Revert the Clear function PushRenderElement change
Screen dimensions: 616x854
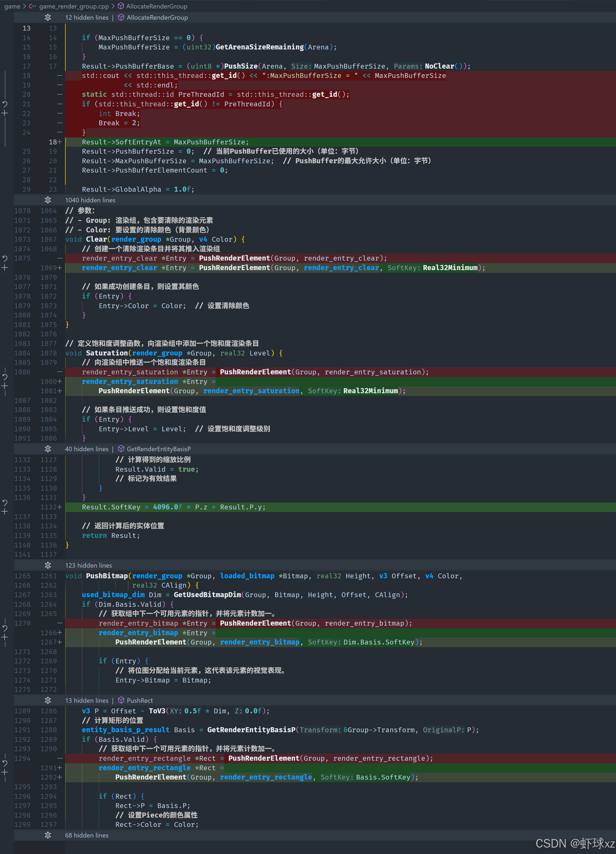pyautogui.click(x=5, y=258)
